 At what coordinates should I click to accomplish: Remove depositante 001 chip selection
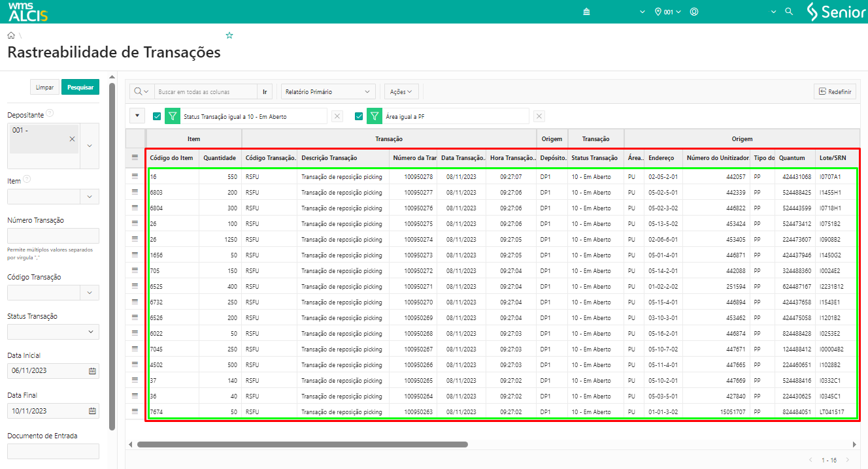pyautogui.click(x=72, y=139)
